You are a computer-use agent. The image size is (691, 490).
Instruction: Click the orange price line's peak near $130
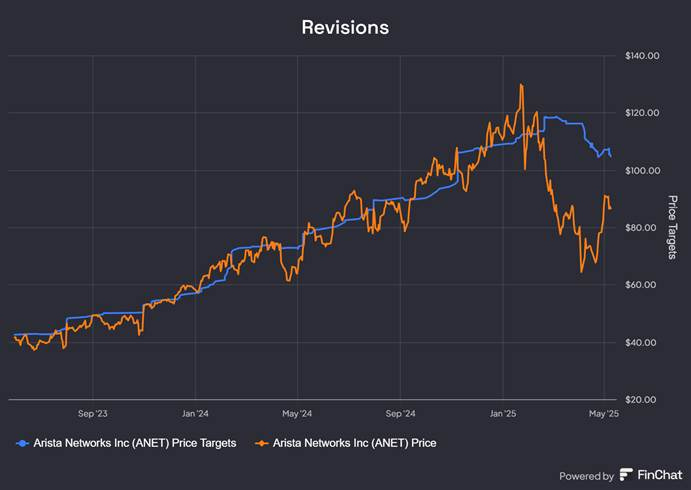tap(521, 84)
